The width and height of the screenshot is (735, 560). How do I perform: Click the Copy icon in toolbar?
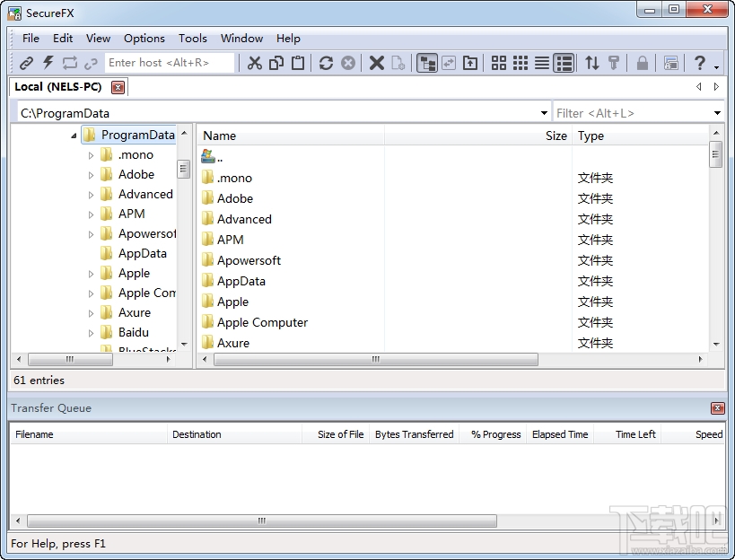[276, 63]
